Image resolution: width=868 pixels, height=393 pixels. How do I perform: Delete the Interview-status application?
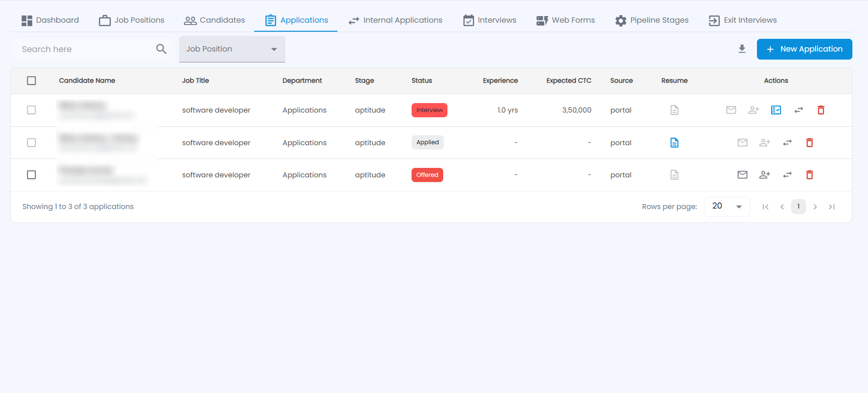click(821, 110)
